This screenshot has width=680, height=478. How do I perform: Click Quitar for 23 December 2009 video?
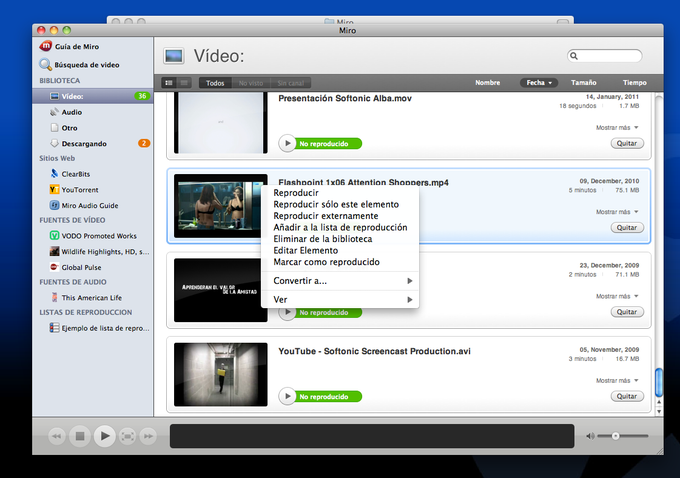pyautogui.click(x=627, y=312)
